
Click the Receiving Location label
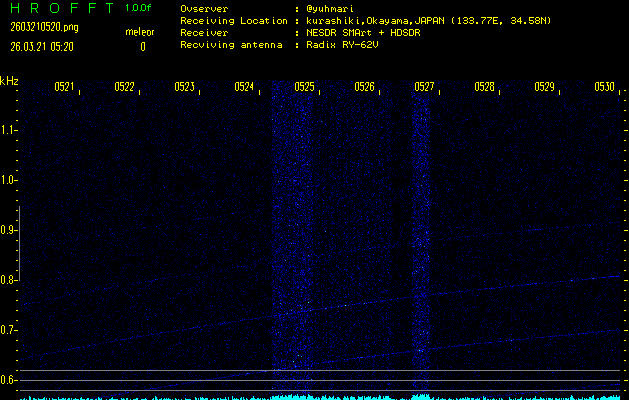pos(234,21)
